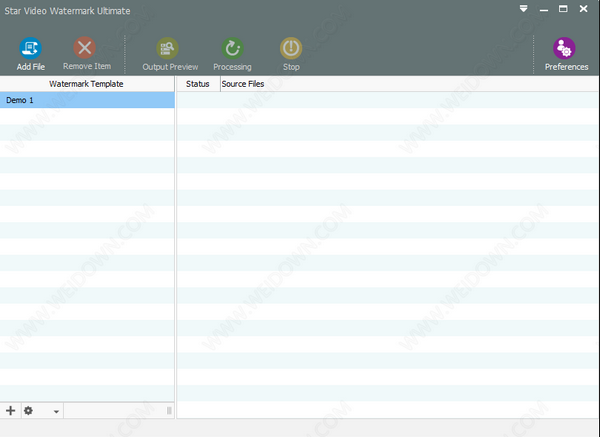The image size is (600, 437).
Task: Close the Star Video Watermark Ultimate window
Action: tap(584, 10)
